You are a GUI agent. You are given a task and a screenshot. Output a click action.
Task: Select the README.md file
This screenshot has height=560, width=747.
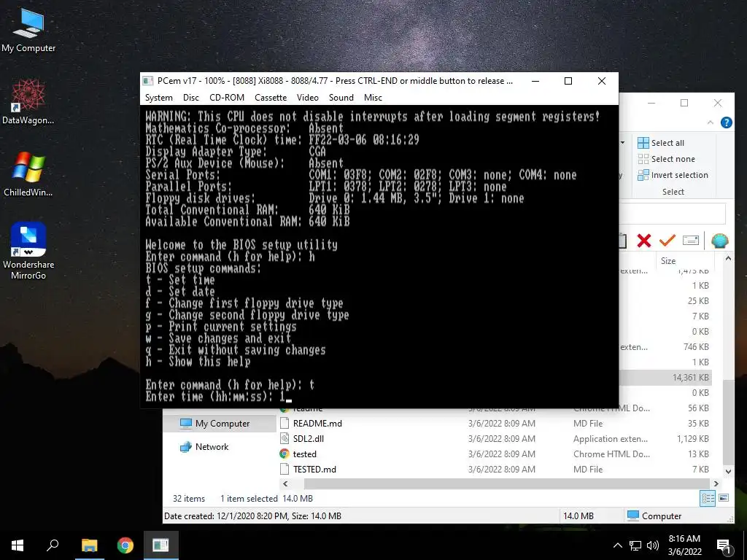point(317,424)
